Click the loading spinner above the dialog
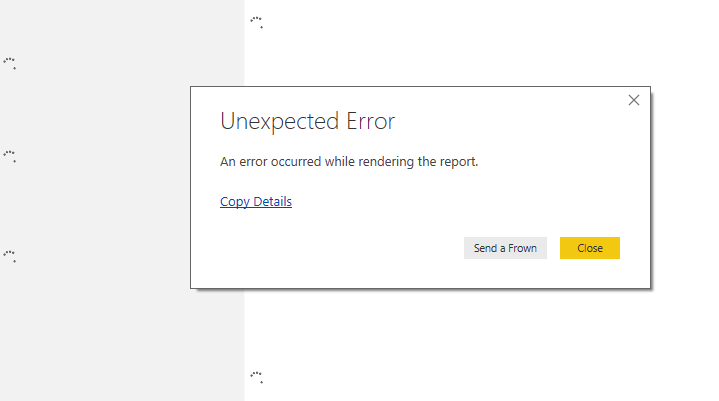Image resolution: width=719 pixels, height=401 pixels. point(257,22)
